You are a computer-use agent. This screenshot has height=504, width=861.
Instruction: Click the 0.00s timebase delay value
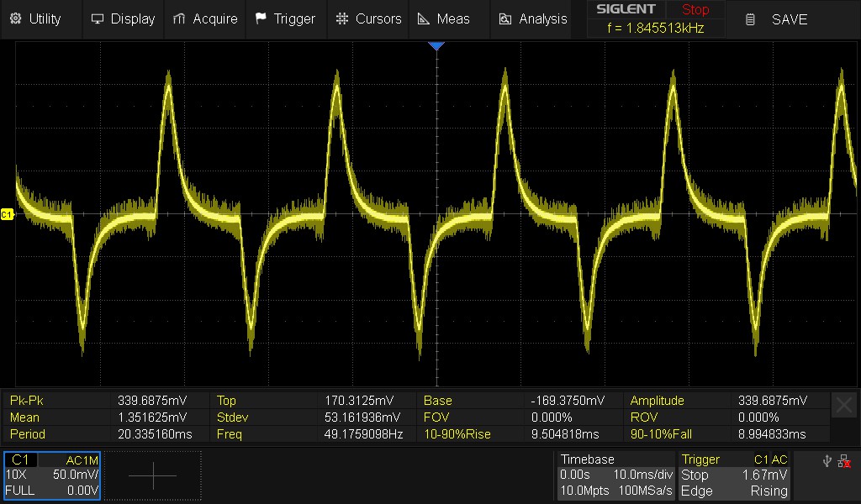(574, 475)
